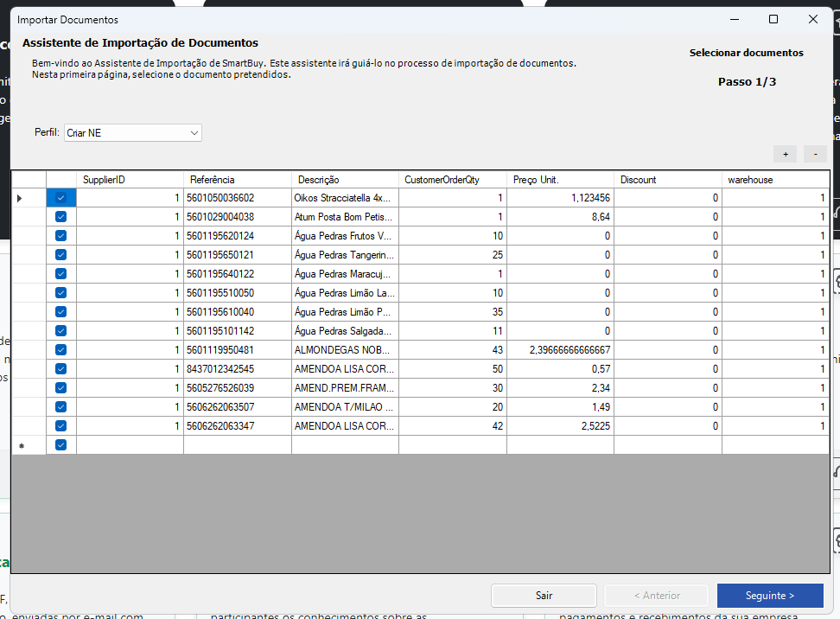Sort by the Referência column header
The height and width of the screenshot is (619, 840).
(x=237, y=180)
